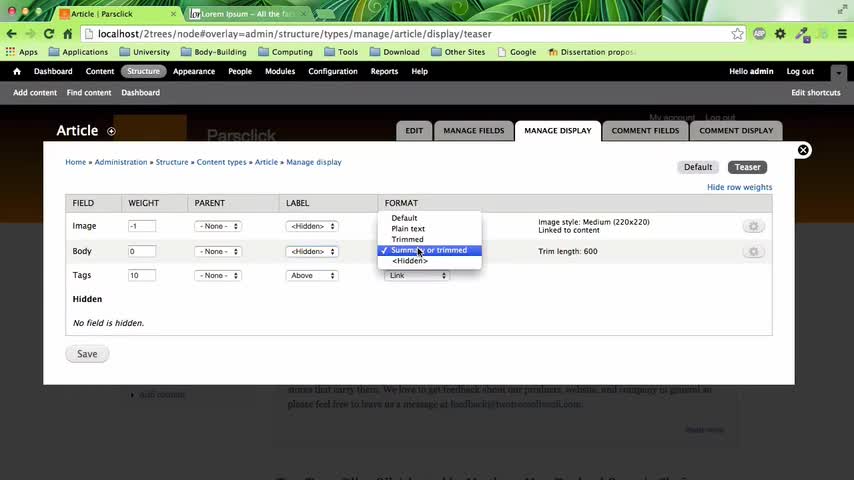Bookmark page with the star icon
The image size is (854, 480).
click(x=737, y=34)
